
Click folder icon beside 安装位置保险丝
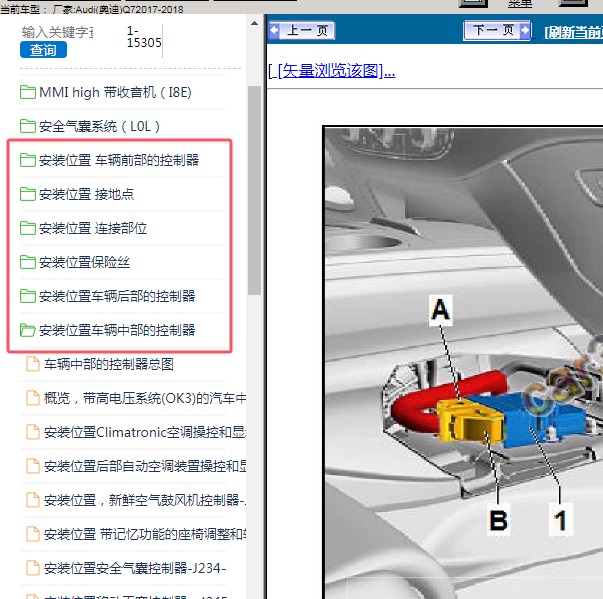[28, 262]
